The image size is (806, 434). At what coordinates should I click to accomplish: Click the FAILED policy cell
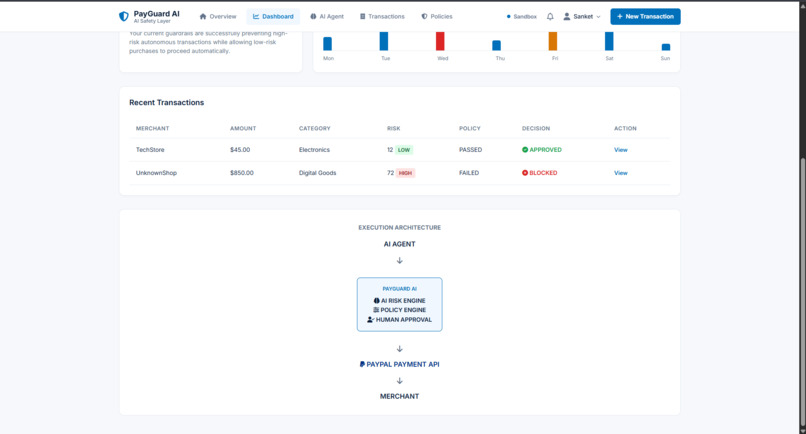point(469,173)
